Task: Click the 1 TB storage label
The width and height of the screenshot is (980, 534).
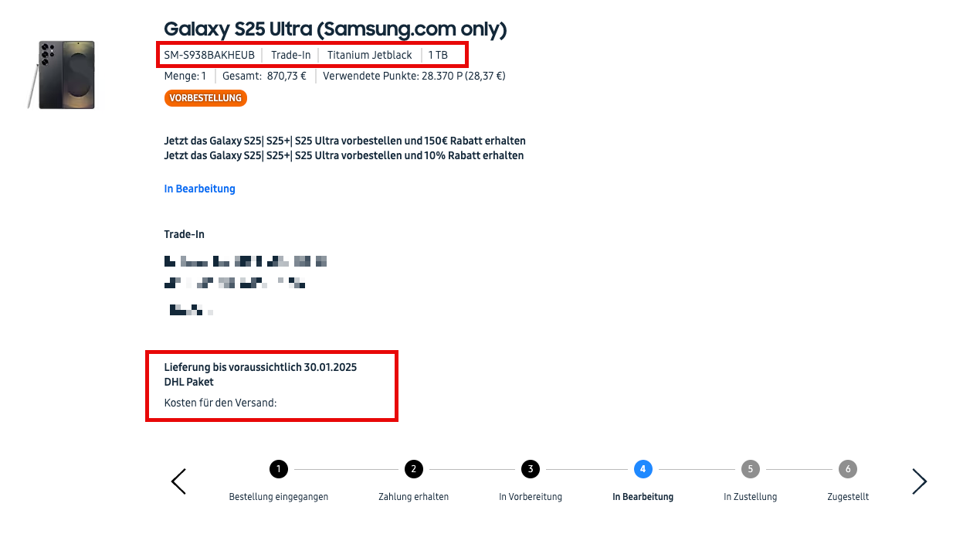Action: pyautogui.click(x=438, y=55)
